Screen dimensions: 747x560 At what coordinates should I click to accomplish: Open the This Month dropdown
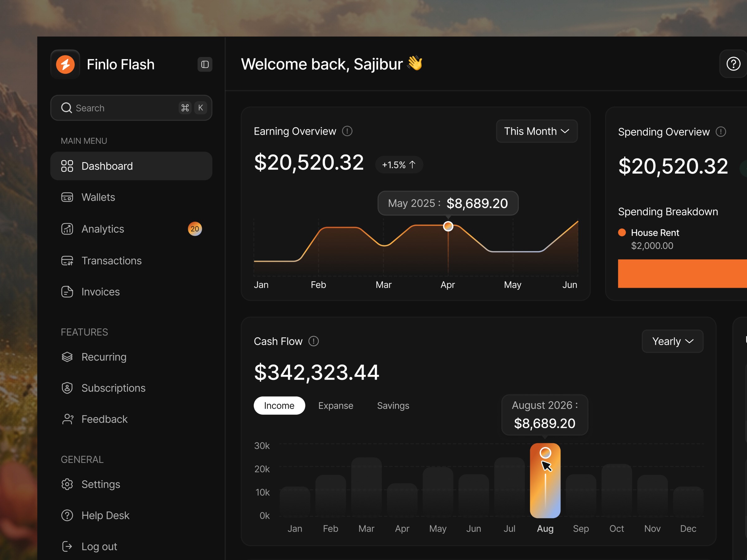coord(536,131)
